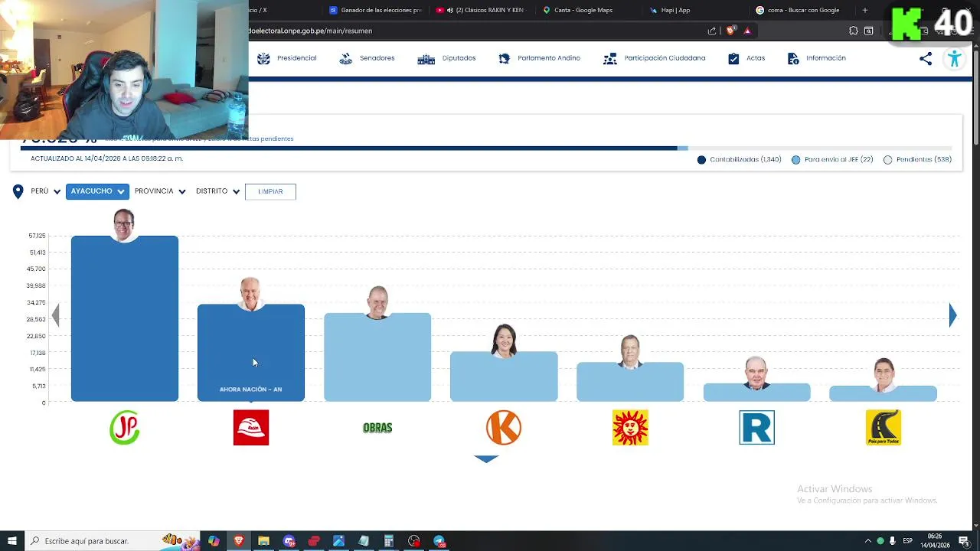Select the Renovación Popular R logo
The image size is (980, 551).
pos(756,427)
